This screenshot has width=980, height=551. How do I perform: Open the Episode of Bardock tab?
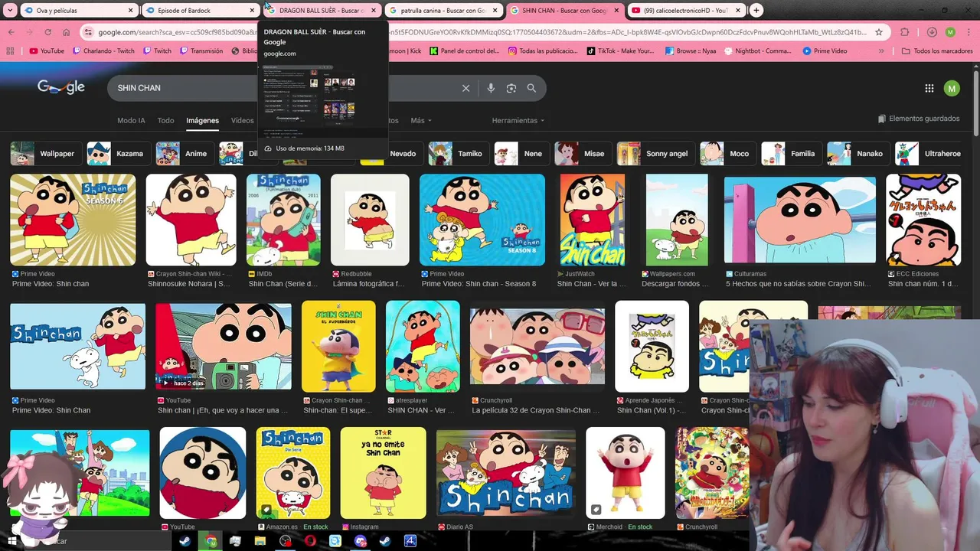[199, 11]
